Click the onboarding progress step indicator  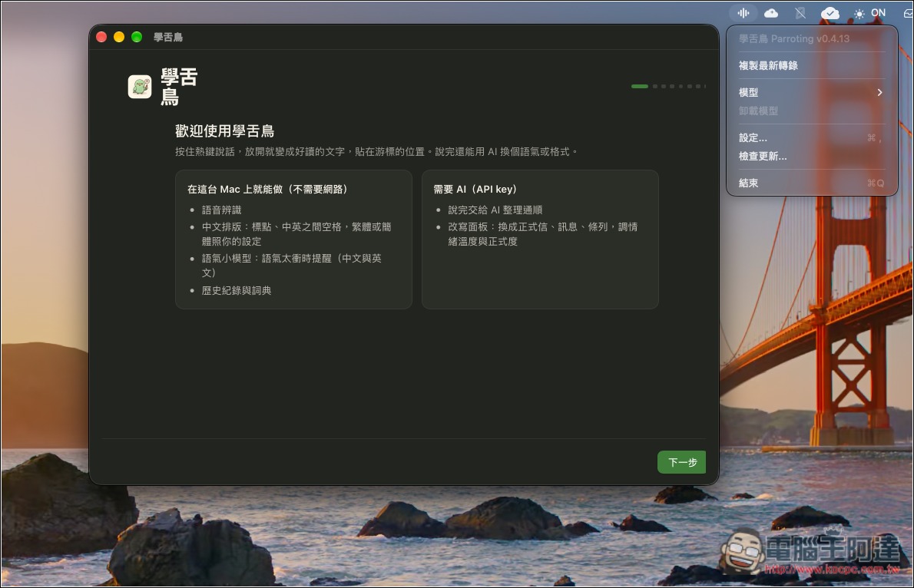(668, 86)
